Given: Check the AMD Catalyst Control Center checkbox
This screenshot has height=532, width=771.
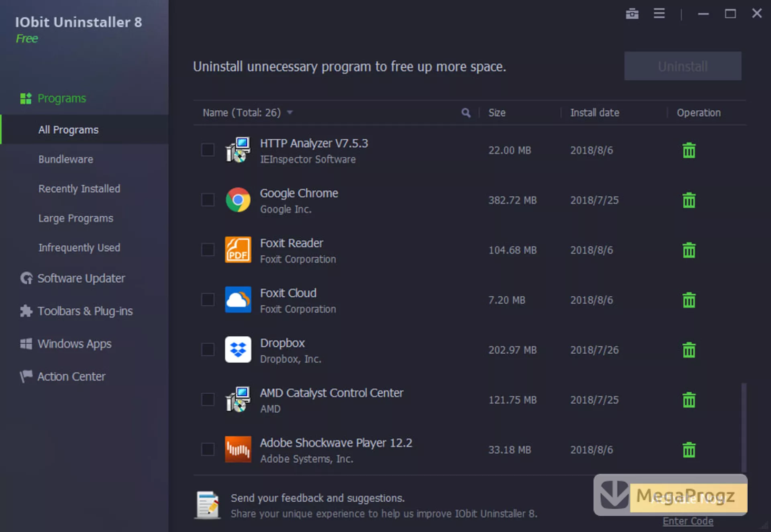Looking at the screenshot, I should pyautogui.click(x=208, y=399).
